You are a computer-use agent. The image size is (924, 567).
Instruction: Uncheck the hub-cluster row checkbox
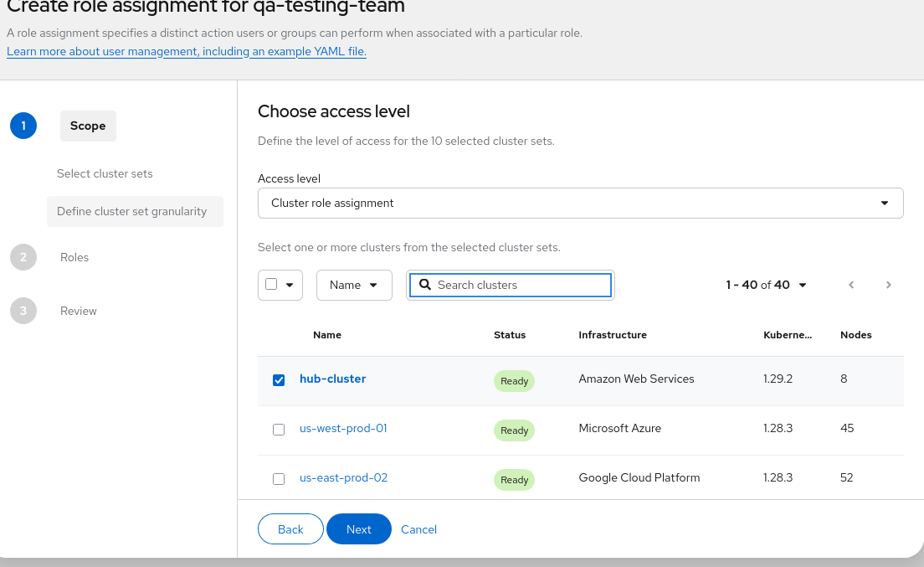279,380
